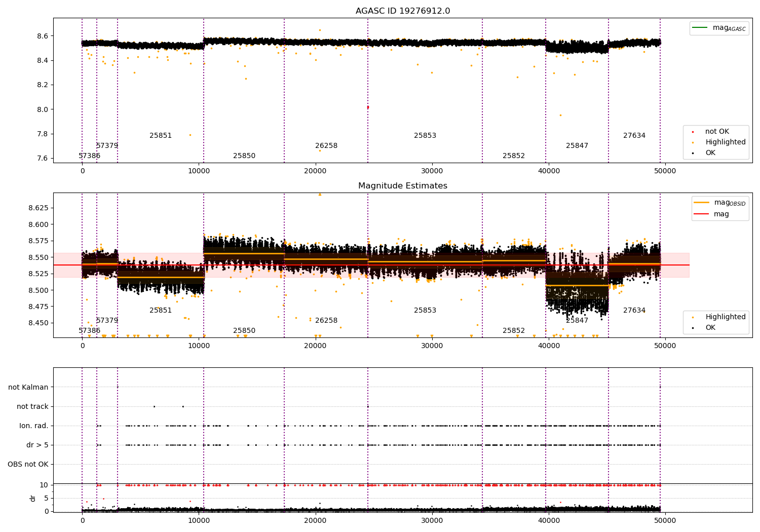The height and width of the screenshot is (532, 760).
Task: Click the 8.625 y-tick of the middle plot
Action: click(39, 208)
